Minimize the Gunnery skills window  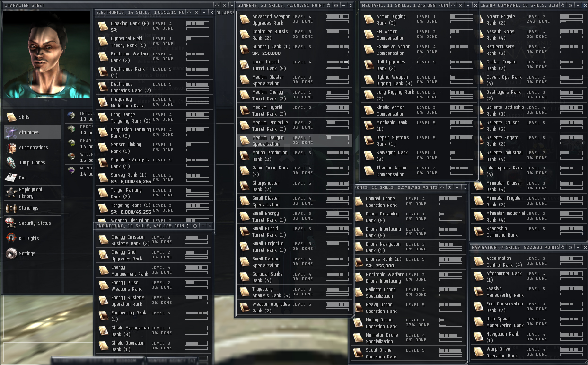[x=343, y=5]
